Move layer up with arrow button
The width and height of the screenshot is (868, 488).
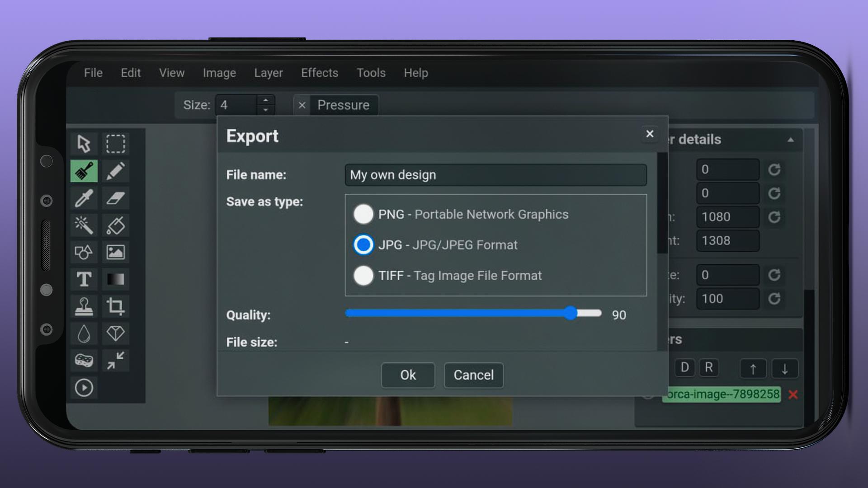coord(753,369)
